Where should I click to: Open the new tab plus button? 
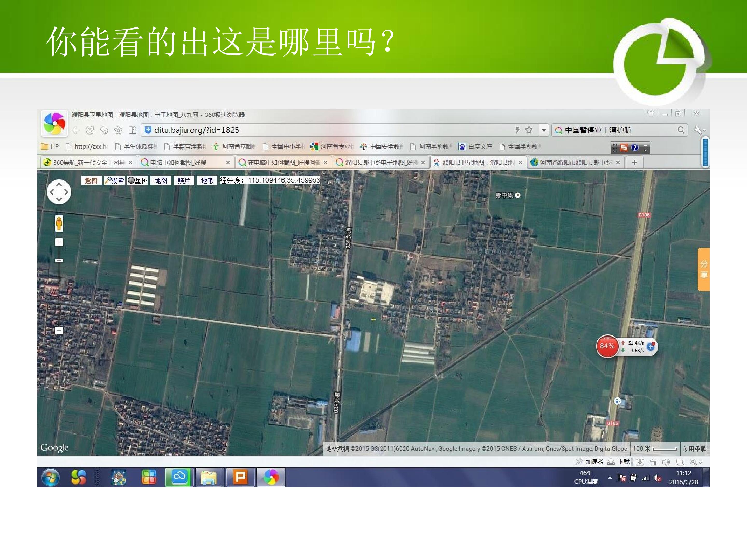coord(634,162)
